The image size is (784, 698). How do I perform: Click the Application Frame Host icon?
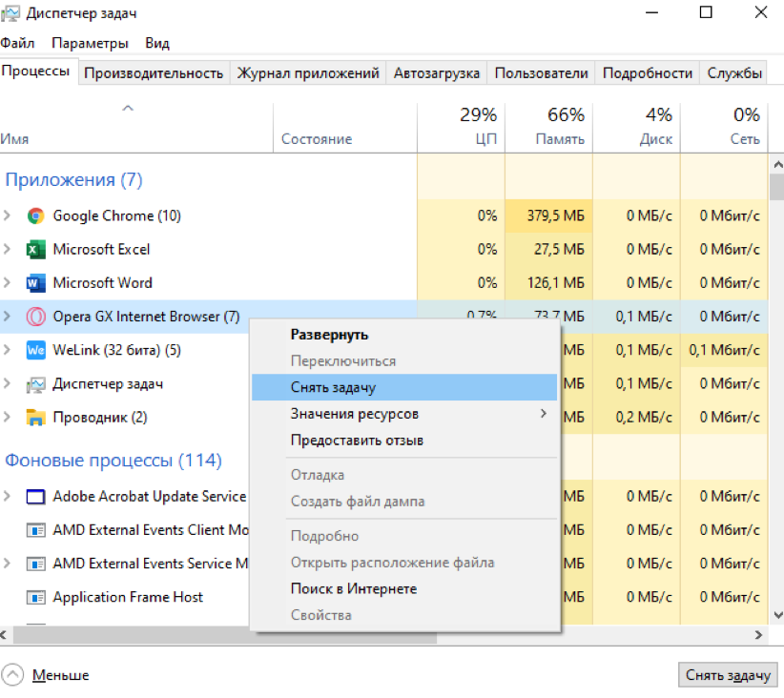click(35, 598)
